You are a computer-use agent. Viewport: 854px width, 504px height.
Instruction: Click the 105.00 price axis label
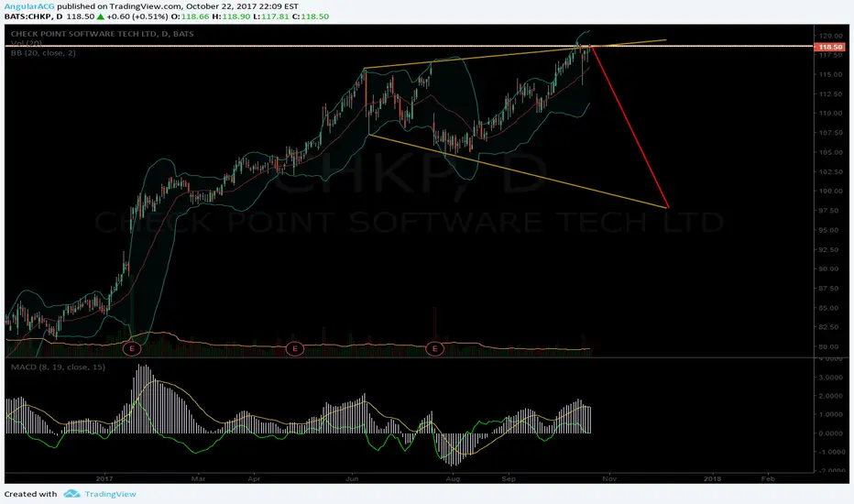pyautogui.click(x=830, y=152)
